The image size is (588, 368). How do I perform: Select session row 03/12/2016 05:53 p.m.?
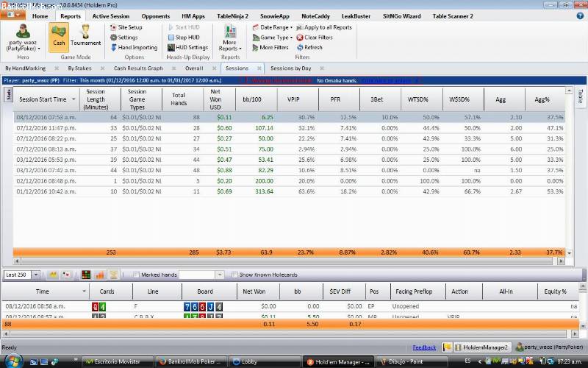click(289, 160)
